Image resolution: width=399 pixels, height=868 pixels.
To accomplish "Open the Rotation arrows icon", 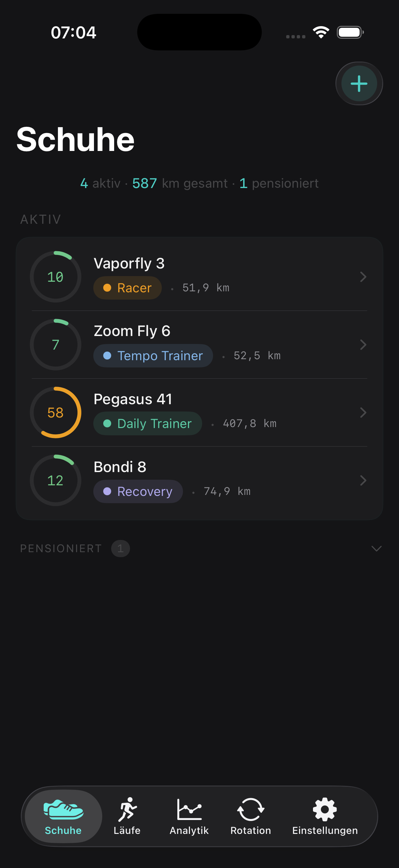I will tap(250, 809).
